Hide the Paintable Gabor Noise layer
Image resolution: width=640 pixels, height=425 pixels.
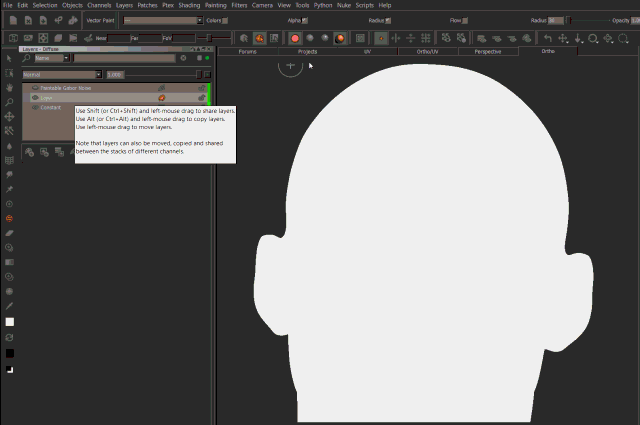click(x=35, y=88)
